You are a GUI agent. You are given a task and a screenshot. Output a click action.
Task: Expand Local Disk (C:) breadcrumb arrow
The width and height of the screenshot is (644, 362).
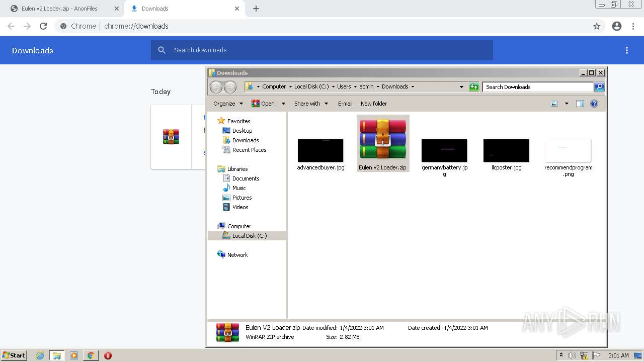click(333, 87)
